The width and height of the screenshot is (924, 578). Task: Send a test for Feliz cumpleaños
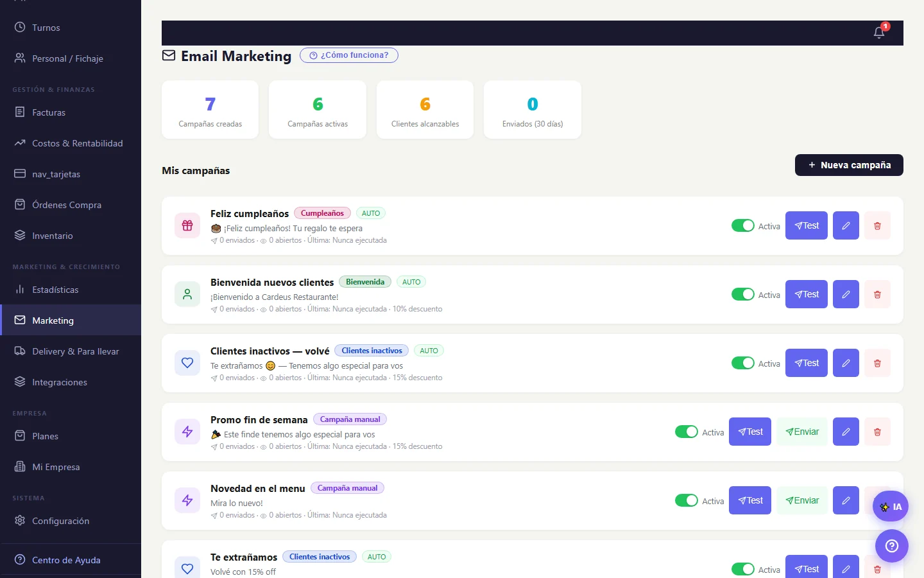click(807, 225)
